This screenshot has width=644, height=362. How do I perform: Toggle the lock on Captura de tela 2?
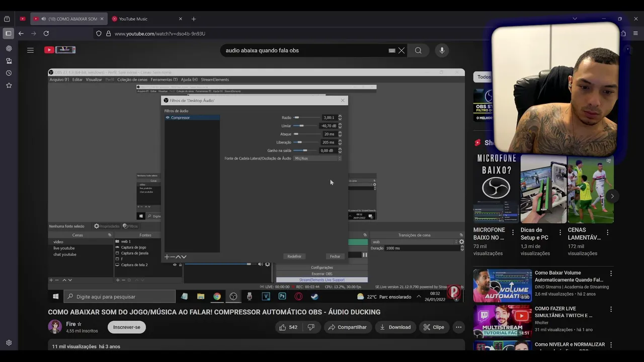point(180,264)
